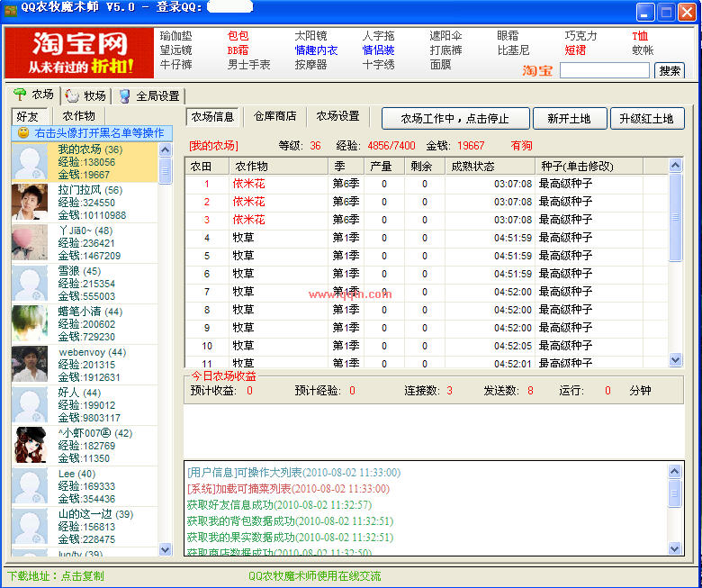Click the 农作物 column header
Viewport: 702px width, 588px height.
[x=278, y=167]
